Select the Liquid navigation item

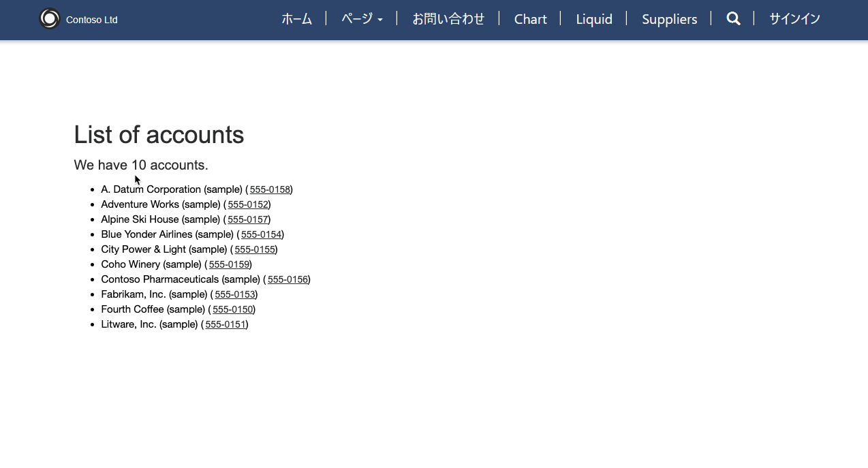(x=594, y=19)
